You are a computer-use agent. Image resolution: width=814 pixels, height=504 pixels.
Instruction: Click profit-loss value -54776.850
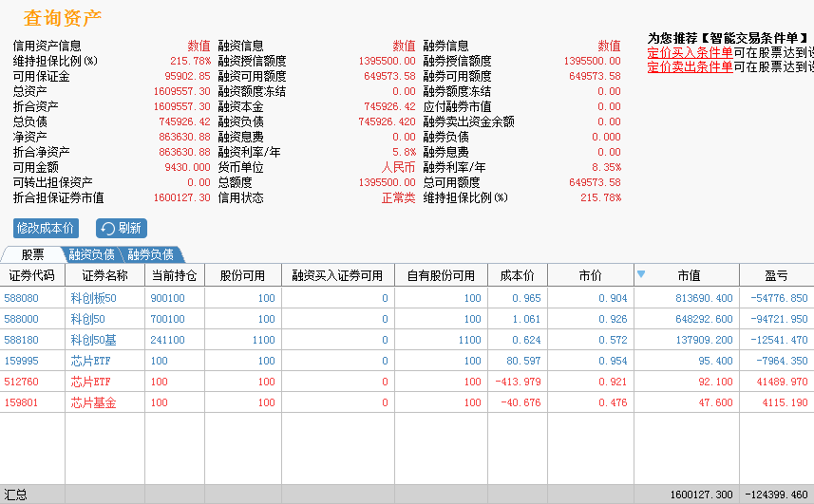click(779, 298)
